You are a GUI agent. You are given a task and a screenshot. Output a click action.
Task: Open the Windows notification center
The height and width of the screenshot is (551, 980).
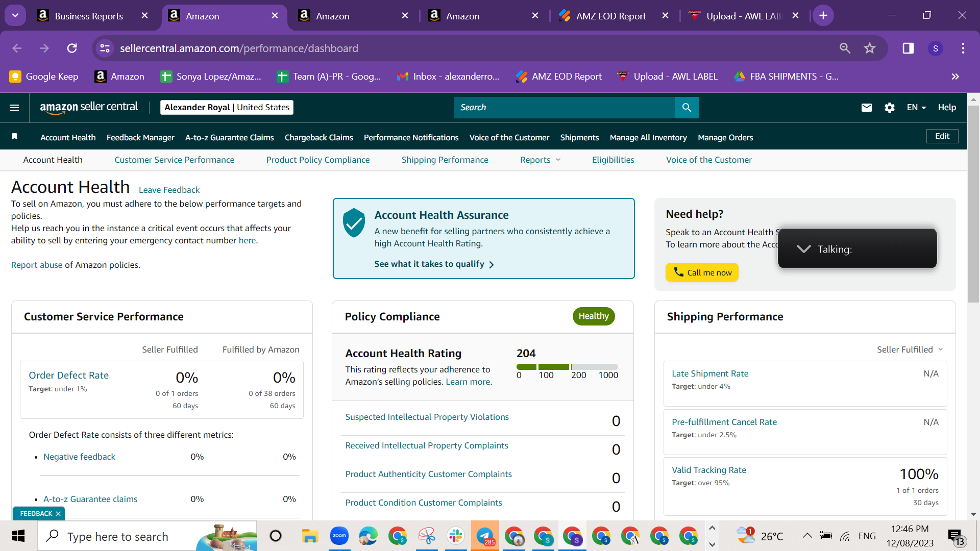(x=957, y=537)
